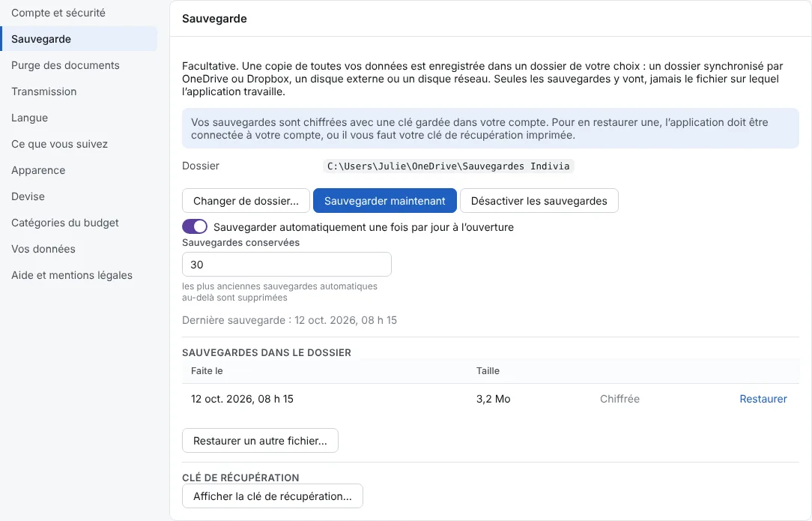
Task: Focus the Sauvegardes conservées field
Action: 287,265
